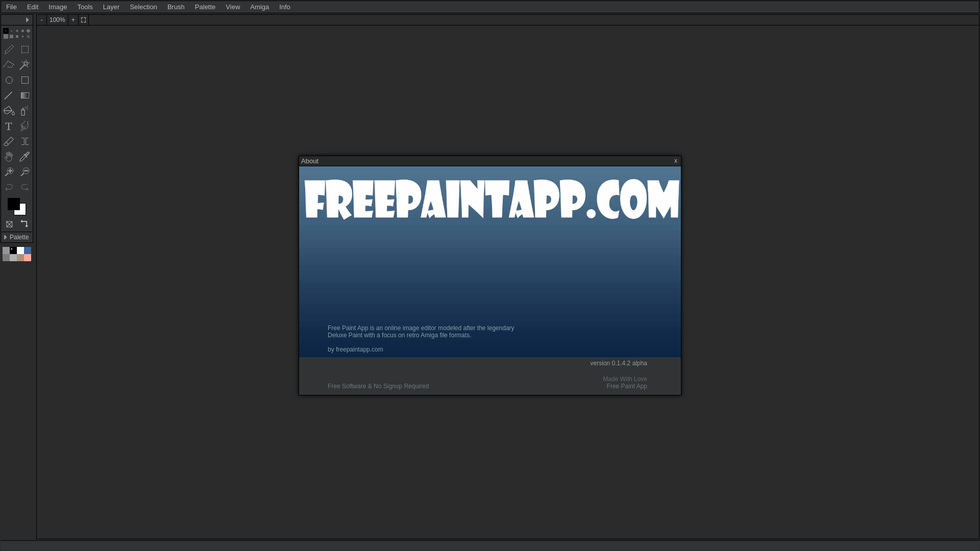The height and width of the screenshot is (551, 980).
Task: Open the Image menu
Action: (58, 7)
